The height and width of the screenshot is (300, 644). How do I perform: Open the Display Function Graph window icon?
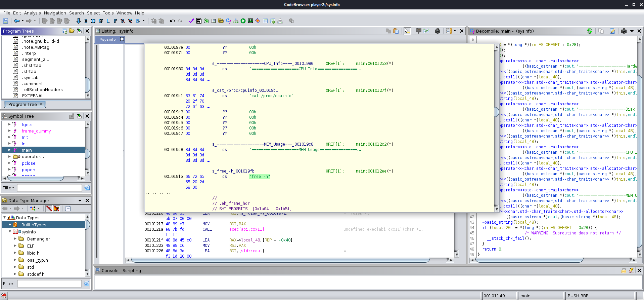[235, 21]
